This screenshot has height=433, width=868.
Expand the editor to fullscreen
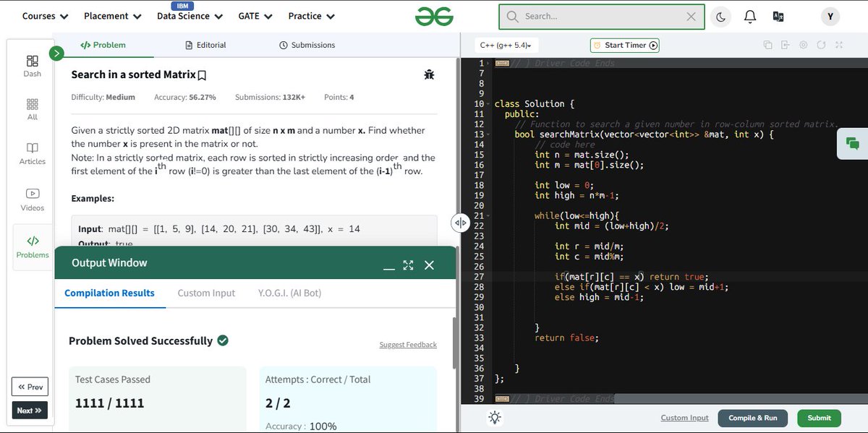click(839, 46)
